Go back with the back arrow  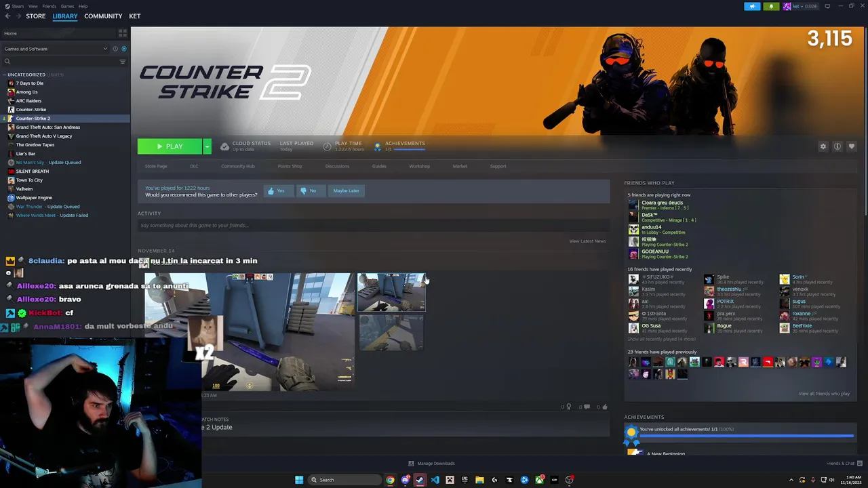[x=7, y=16]
